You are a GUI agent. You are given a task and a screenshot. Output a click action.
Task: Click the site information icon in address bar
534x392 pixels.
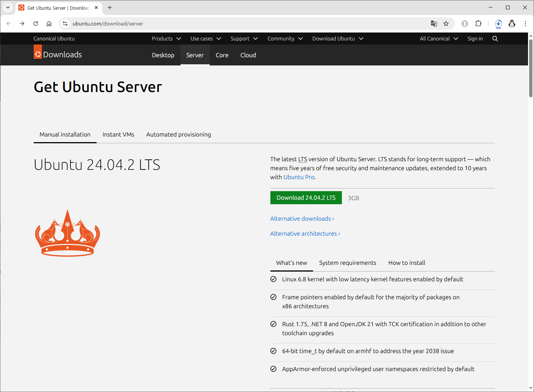pos(65,24)
